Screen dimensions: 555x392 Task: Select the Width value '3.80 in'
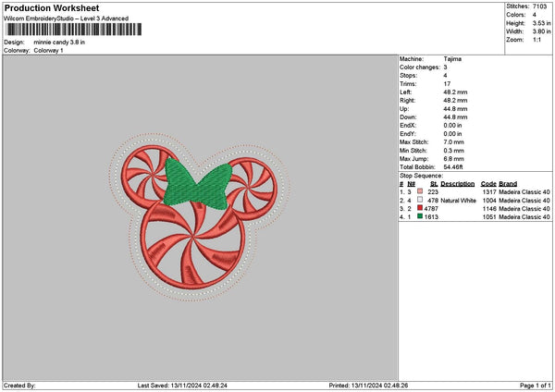coord(541,31)
